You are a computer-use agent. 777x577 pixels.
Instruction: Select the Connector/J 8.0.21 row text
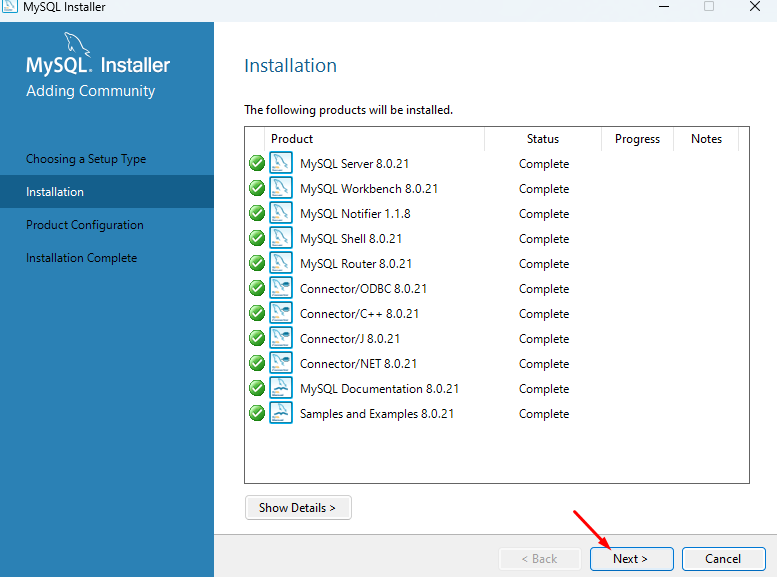[350, 339]
